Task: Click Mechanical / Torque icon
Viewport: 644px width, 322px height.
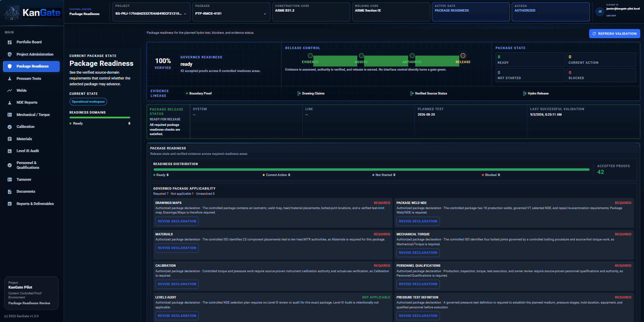Action: (x=10, y=115)
